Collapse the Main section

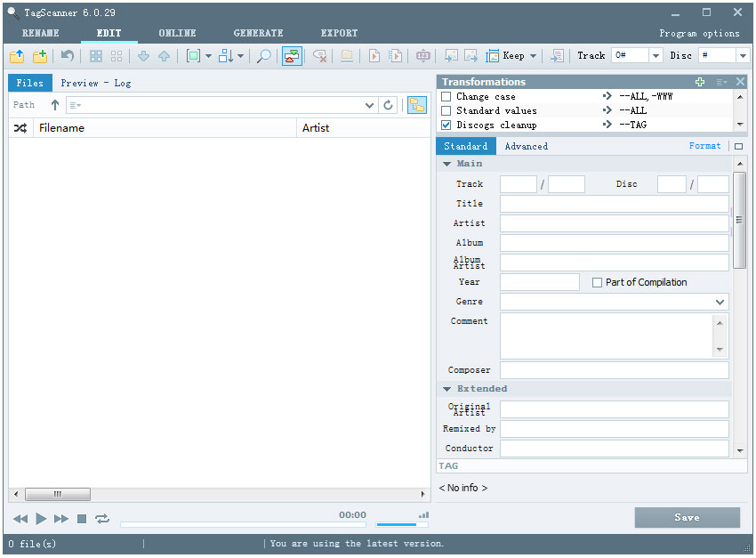click(447, 164)
